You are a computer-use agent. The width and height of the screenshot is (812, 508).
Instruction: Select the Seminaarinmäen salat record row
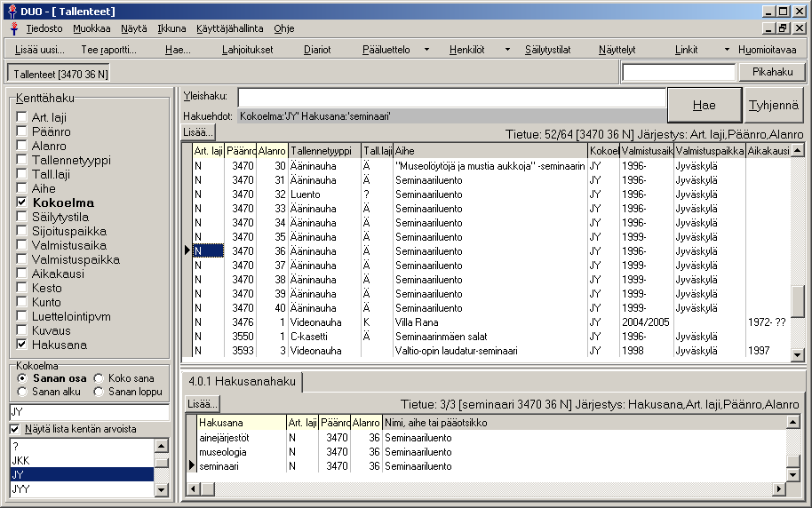click(x=491, y=336)
